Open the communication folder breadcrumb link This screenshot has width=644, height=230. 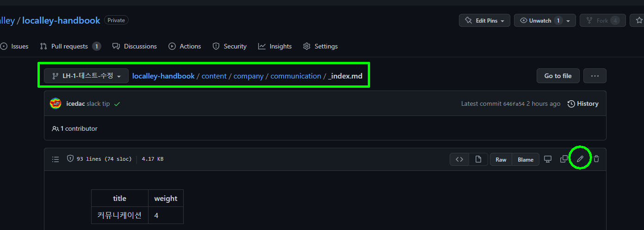point(296,76)
